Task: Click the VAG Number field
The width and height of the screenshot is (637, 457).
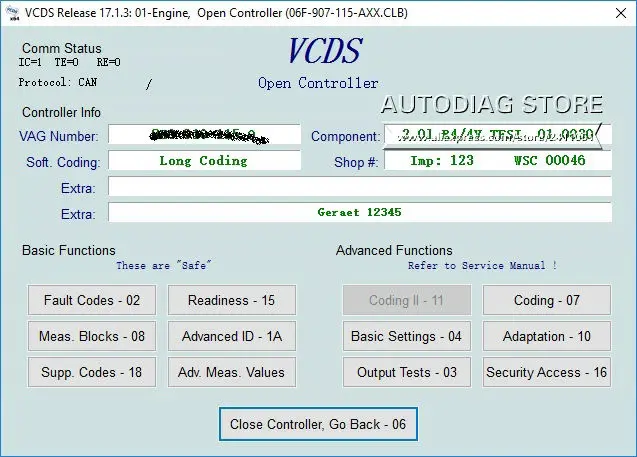Action: [204, 134]
